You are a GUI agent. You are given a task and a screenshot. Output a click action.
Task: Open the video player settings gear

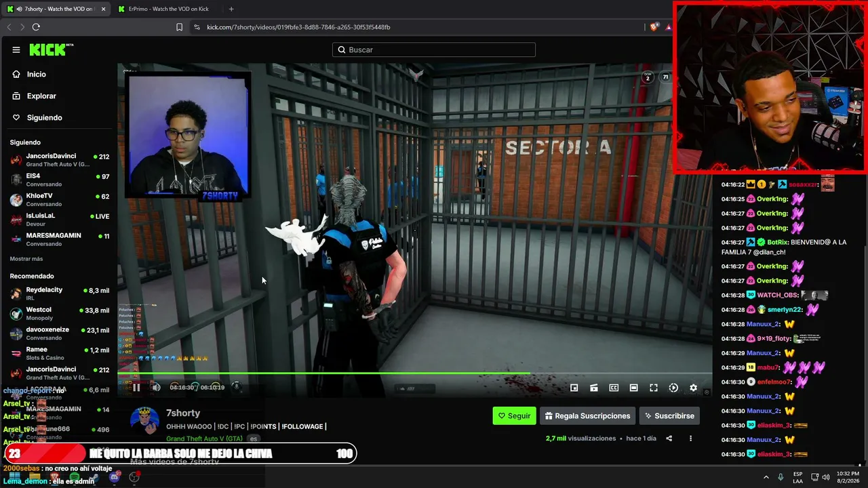(x=693, y=388)
